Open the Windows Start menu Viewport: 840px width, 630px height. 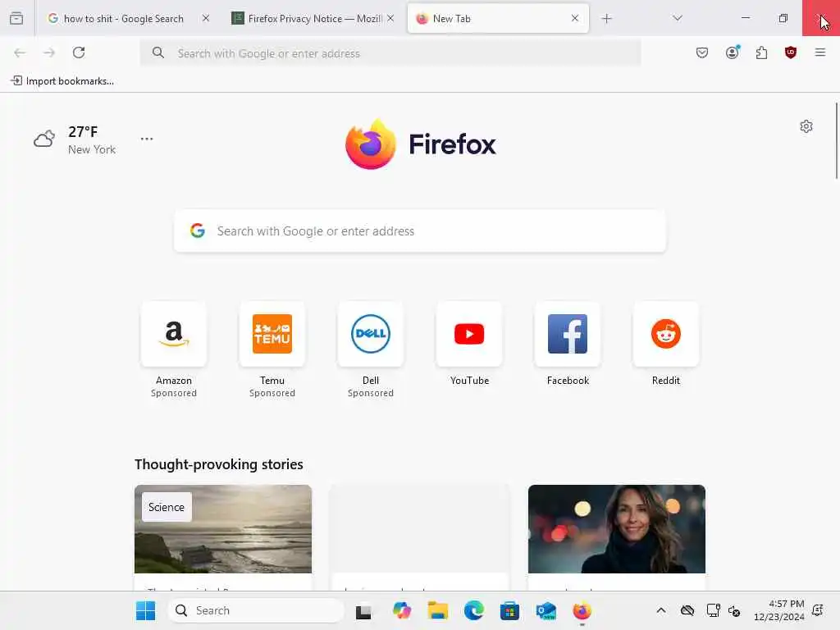(146, 610)
